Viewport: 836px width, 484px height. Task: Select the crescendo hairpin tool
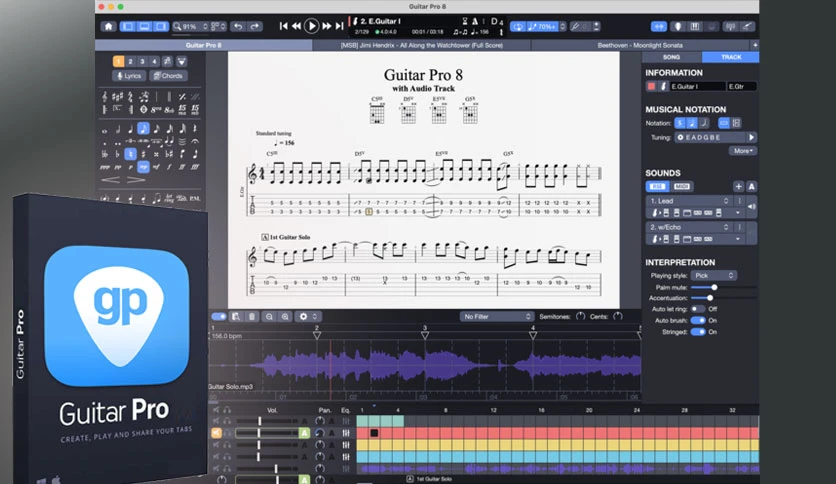110,180
